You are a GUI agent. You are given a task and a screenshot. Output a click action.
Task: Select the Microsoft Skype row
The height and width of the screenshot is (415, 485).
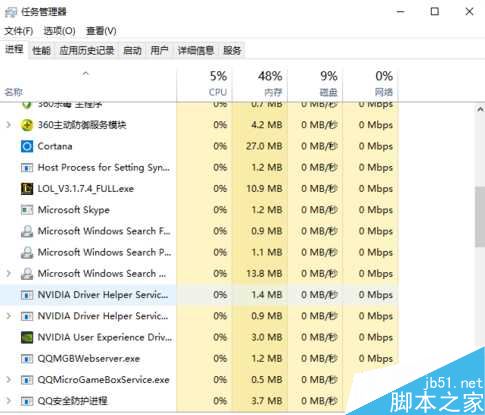(199, 210)
